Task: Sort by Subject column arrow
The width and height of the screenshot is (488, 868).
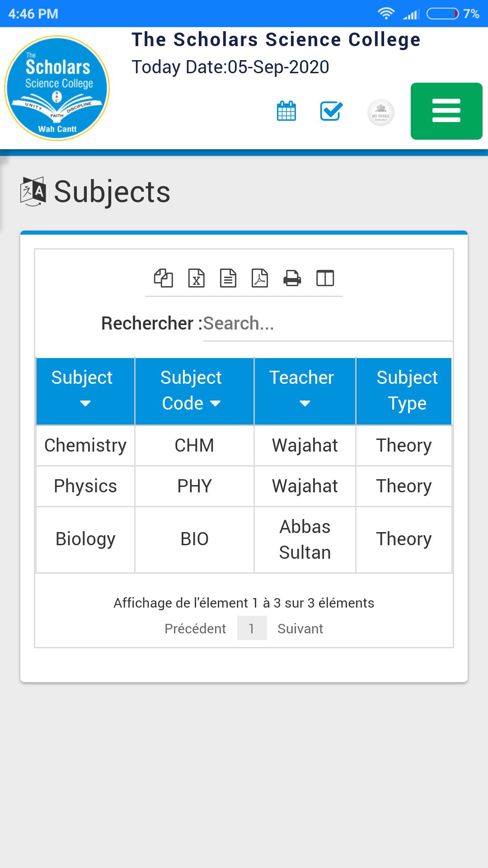Action: [85, 403]
